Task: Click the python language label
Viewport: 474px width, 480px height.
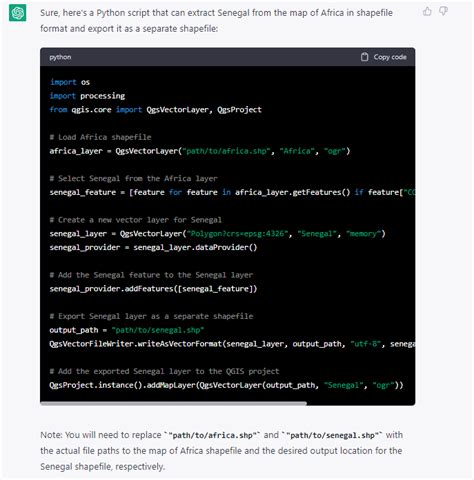Action: click(x=60, y=57)
